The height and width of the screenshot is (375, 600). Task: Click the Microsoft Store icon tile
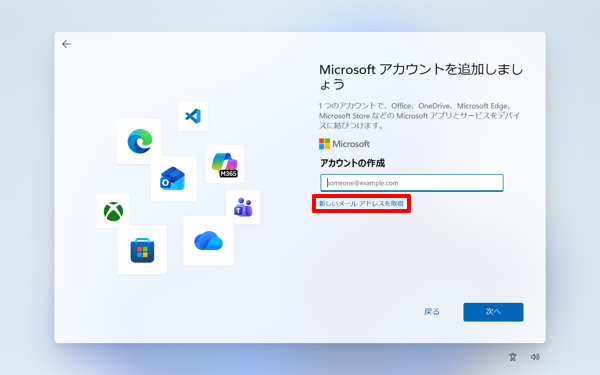click(x=142, y=250)
